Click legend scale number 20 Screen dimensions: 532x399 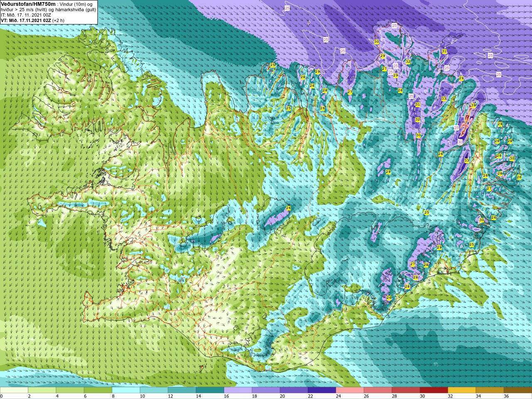coord(282,396)
